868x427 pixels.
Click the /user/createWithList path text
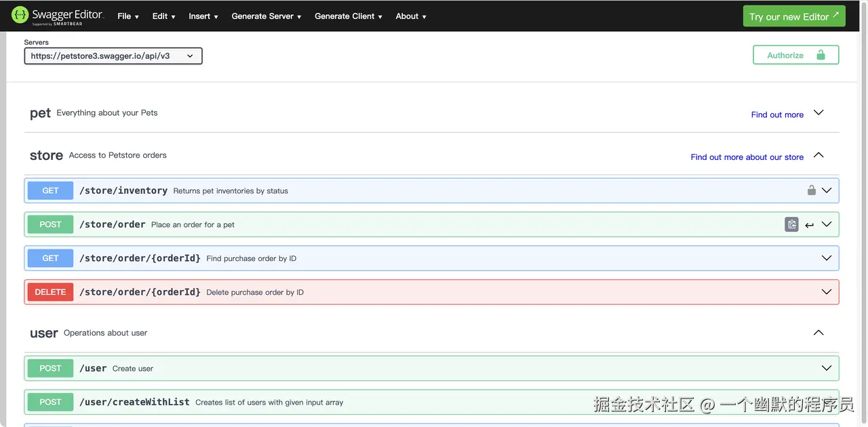pos(134,402)
